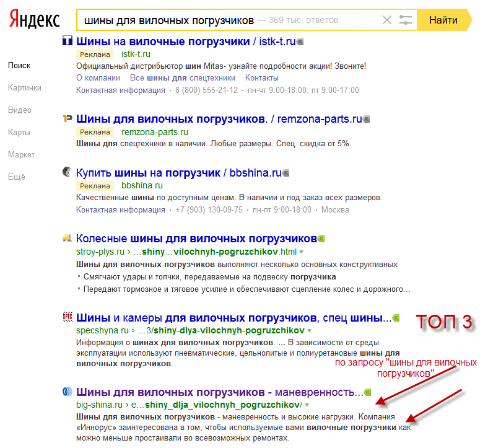Viewport: 488px width, 448px height.
Task: Open Купить шины на погрузчик result
Action: [x=178, y=173]
